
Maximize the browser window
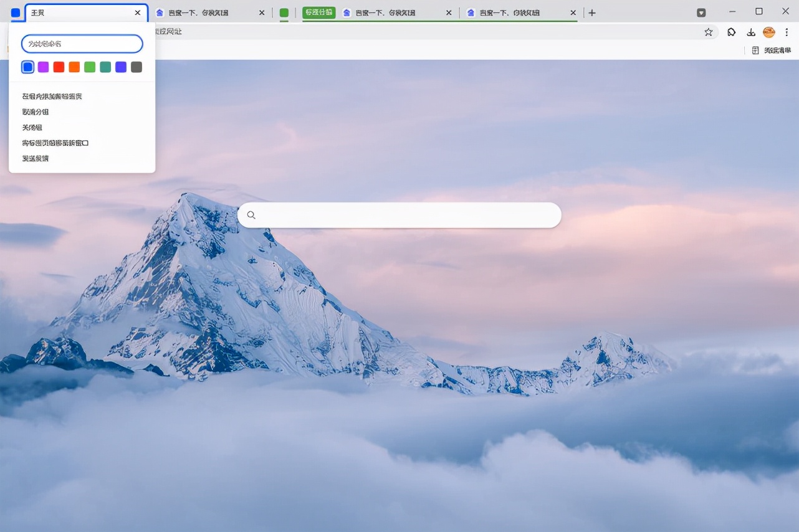click(x=759, y=12)
